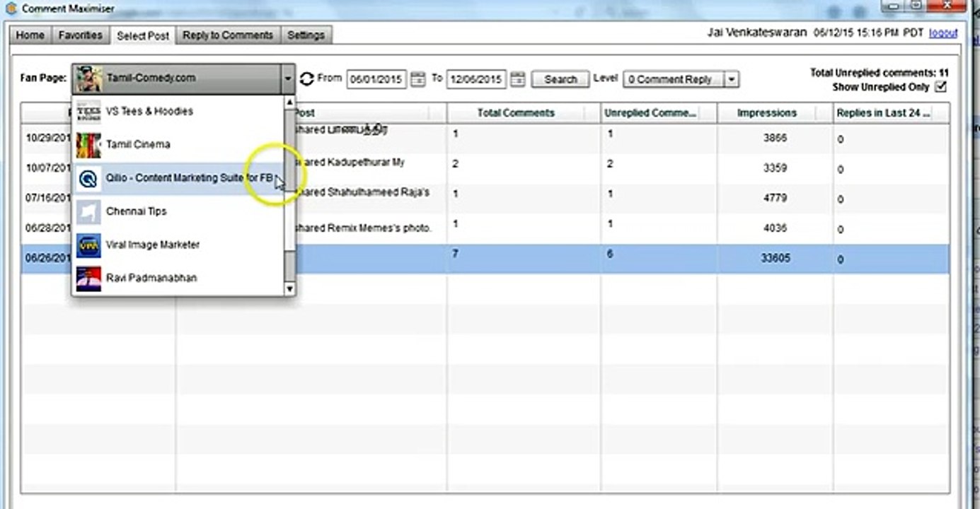This screenshot has width=980, height=509.
Task: Click the fan page list scroll up arrow
Action: pyautogui.click(x=289, y=103)
